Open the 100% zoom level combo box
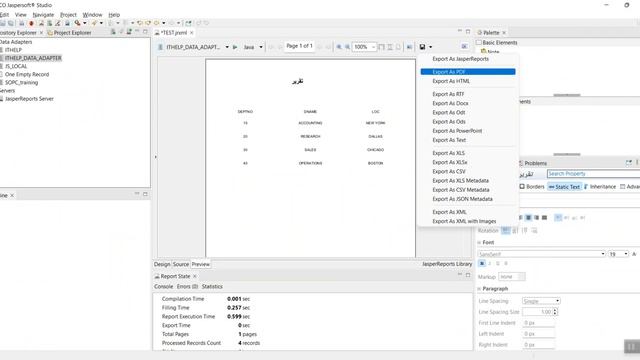Viewport: 640px width, 360px height. pos(364,47)
